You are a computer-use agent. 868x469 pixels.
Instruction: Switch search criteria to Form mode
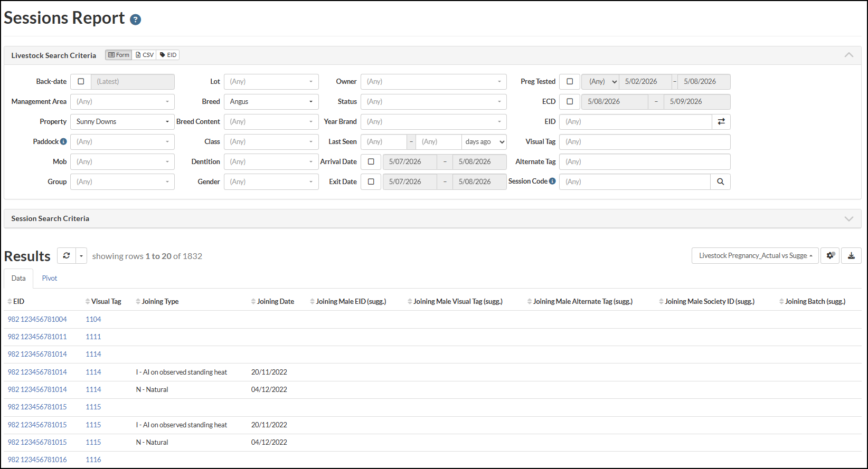(x=119, y=55)
